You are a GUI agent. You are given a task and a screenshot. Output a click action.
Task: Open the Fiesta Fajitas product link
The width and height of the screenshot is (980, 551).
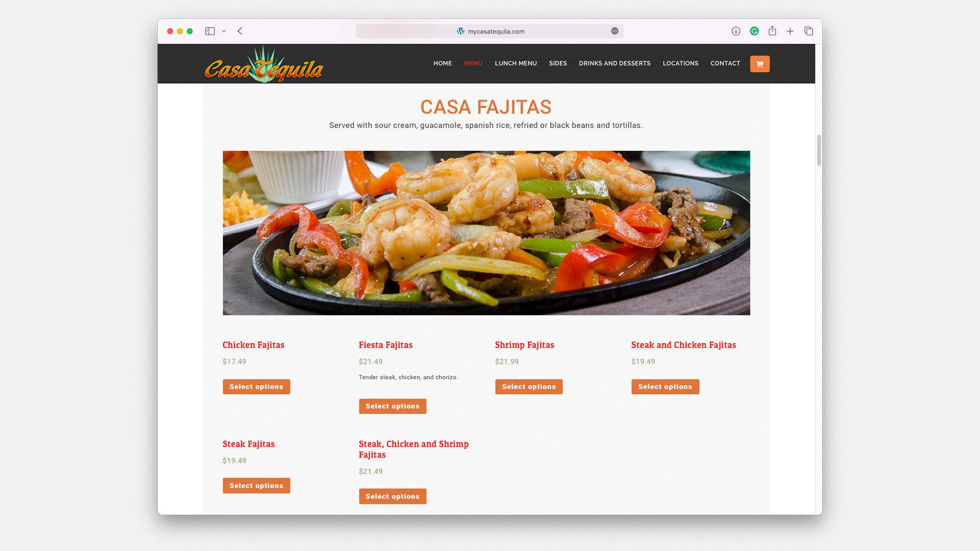click(385, 345)
